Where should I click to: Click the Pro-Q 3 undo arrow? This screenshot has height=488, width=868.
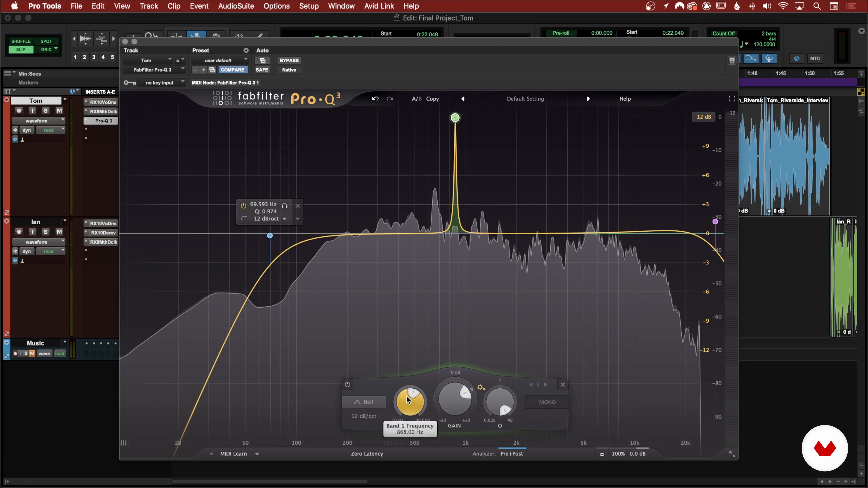tap(375, 99)
